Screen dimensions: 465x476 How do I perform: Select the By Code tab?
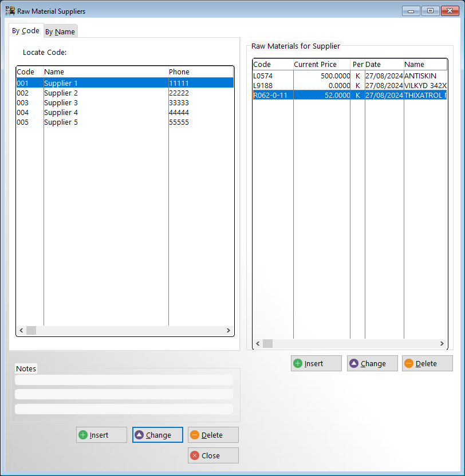tap(26, 31)
